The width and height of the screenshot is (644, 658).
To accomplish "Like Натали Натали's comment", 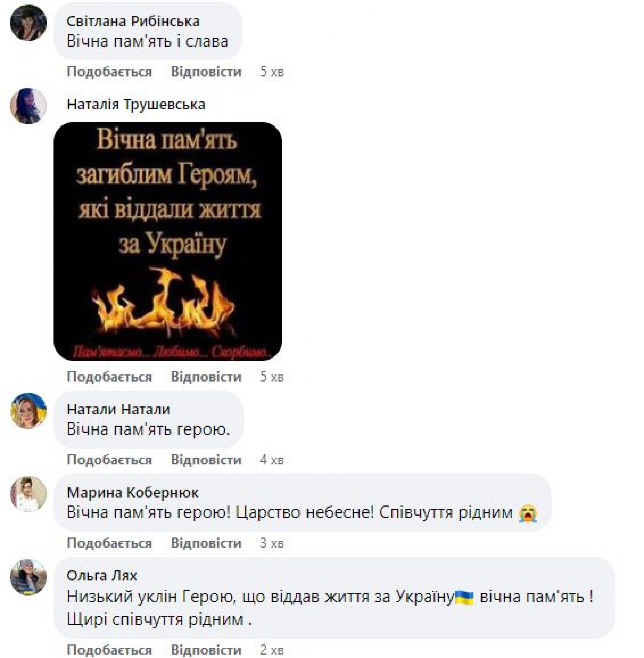I will (x=109, y=460).
